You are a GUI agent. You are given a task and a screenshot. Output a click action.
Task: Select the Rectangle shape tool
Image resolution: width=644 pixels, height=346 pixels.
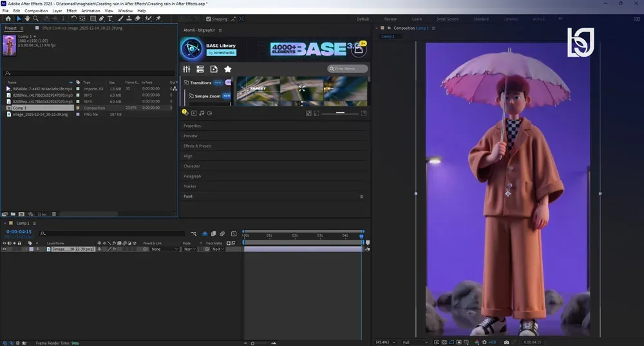click(93, 19)
